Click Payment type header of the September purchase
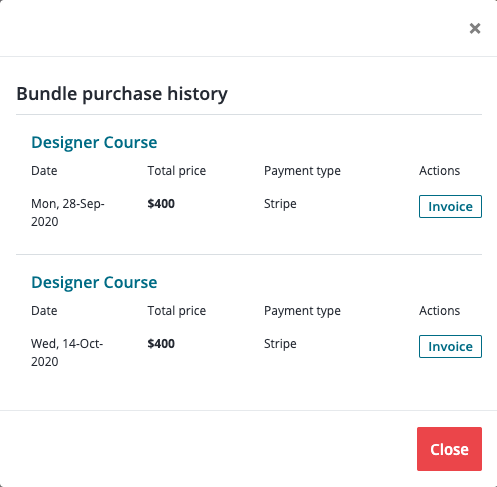 click(x=302, y=171)
